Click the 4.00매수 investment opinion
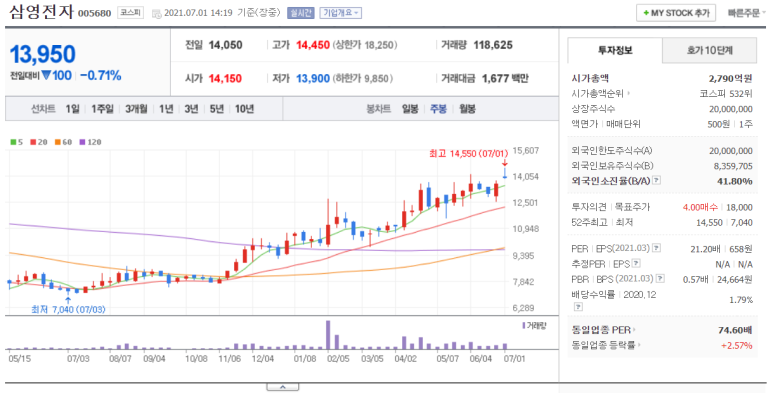773x393 pixels. pyautogui.click(x=701, y=207)
